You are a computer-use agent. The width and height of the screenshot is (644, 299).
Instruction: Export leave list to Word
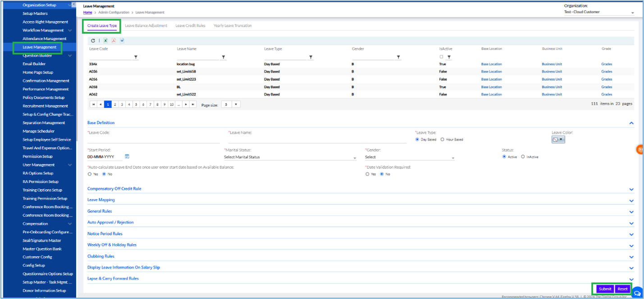(122, 41)
